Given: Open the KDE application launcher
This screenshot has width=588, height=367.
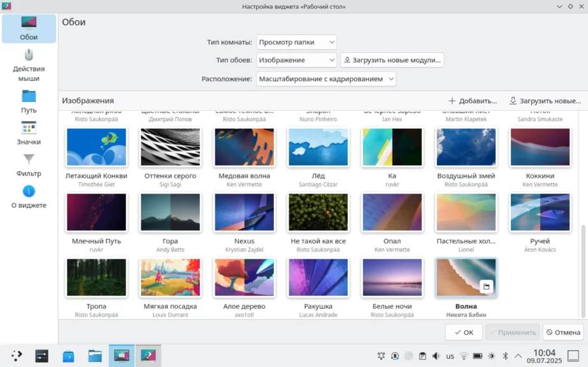Looking at the screenshot, I should click(x=17, y=356).
